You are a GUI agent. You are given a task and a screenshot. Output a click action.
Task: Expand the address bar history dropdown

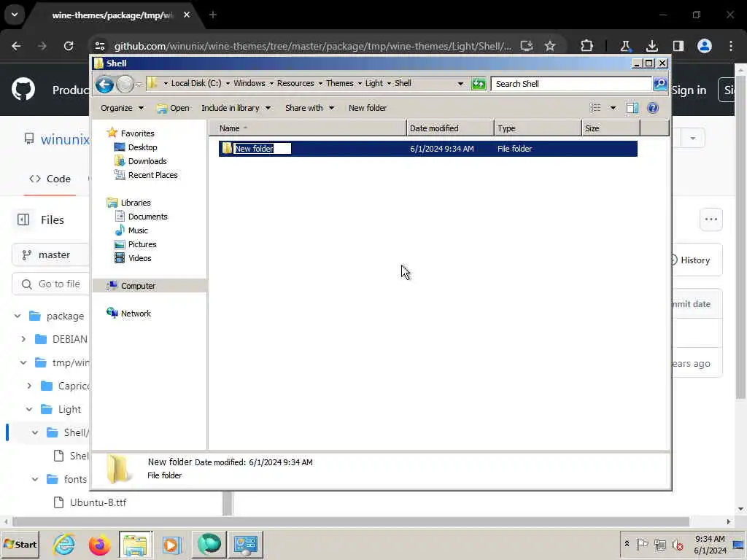(460, 84)
